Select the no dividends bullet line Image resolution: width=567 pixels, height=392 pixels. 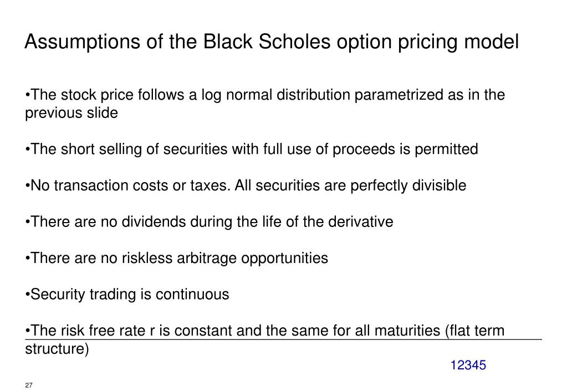click(x=209, y=222)
